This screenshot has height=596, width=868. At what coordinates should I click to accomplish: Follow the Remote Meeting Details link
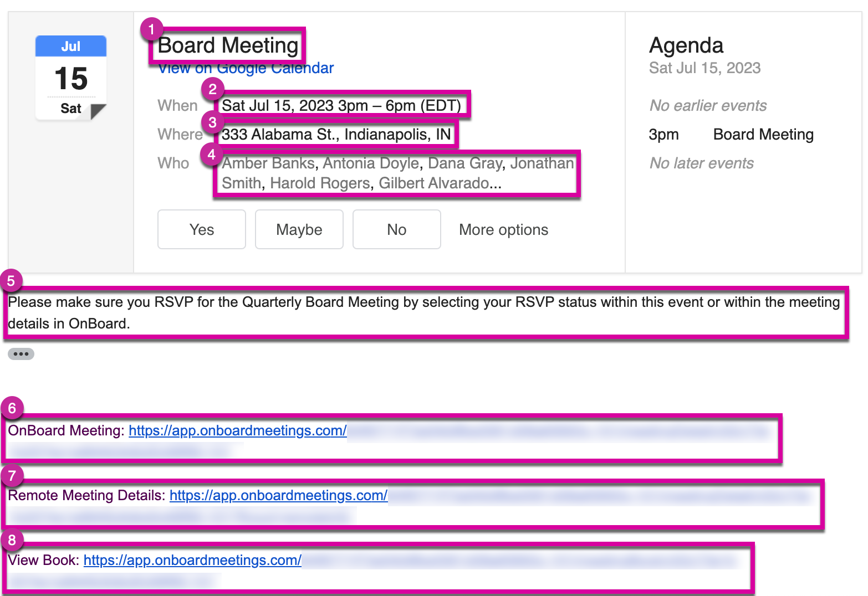point(278,495)
